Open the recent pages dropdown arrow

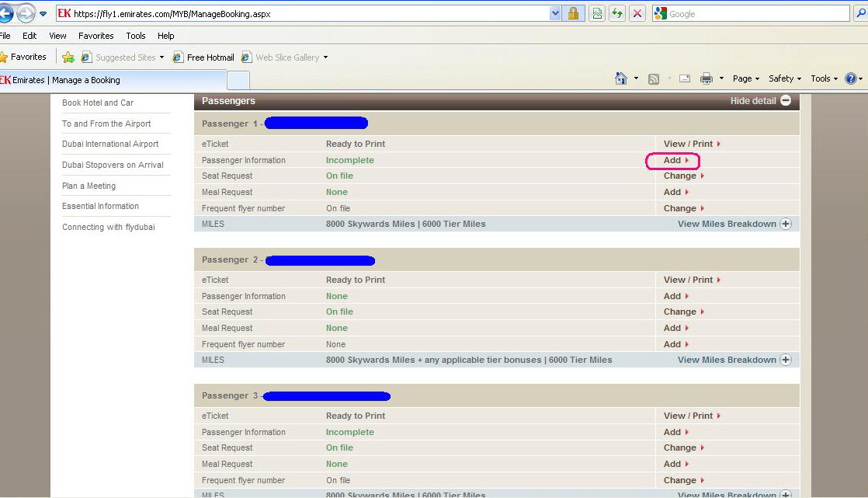(x=43, y=14)
